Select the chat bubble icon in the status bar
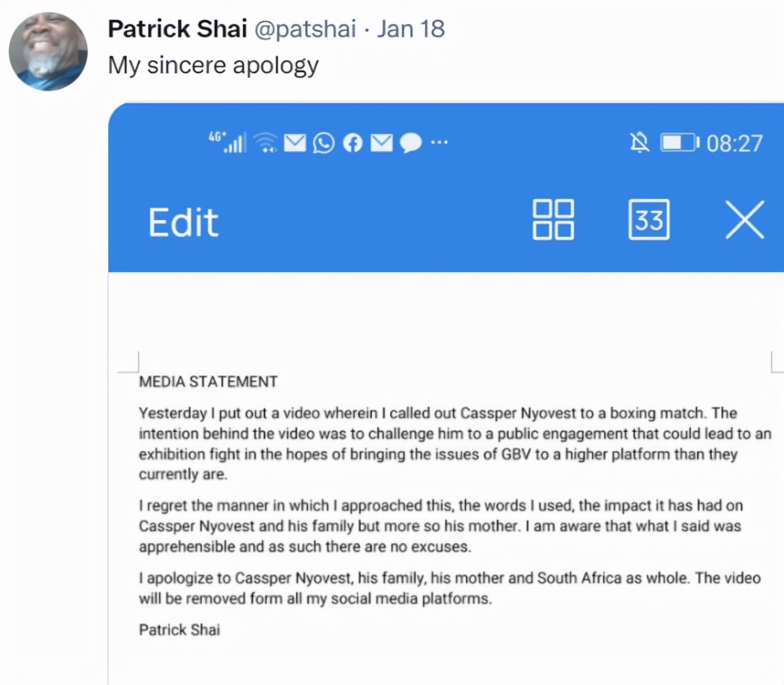The width and height of the screenshot is (784, 685). tap(410, 143)
